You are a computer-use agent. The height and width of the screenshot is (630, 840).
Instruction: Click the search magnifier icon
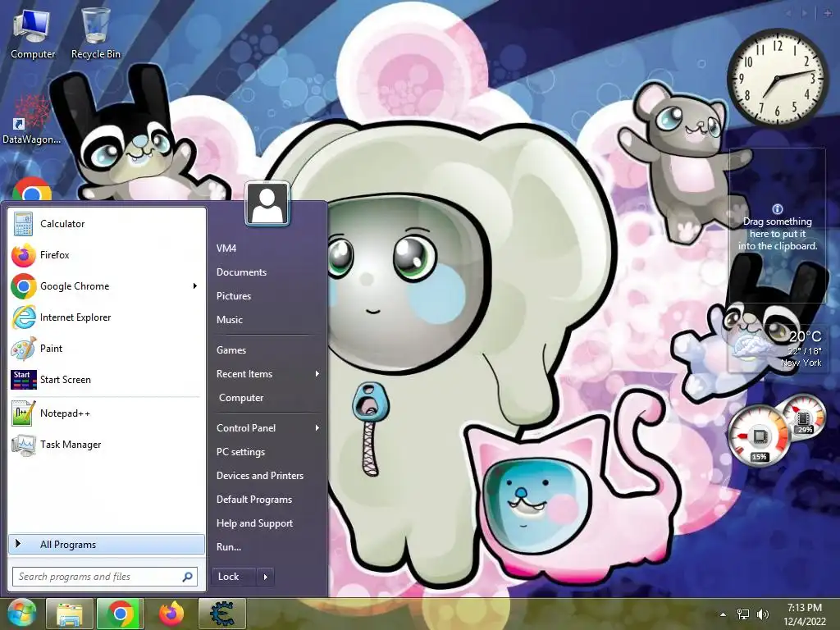[x=188, y=577]
